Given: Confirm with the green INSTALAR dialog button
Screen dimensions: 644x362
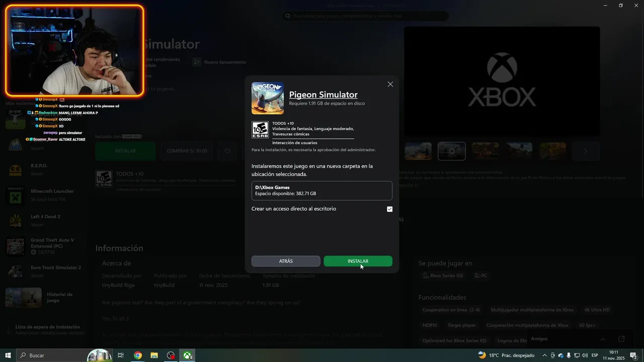Looking at the screenshot, I should coord(358,261).
